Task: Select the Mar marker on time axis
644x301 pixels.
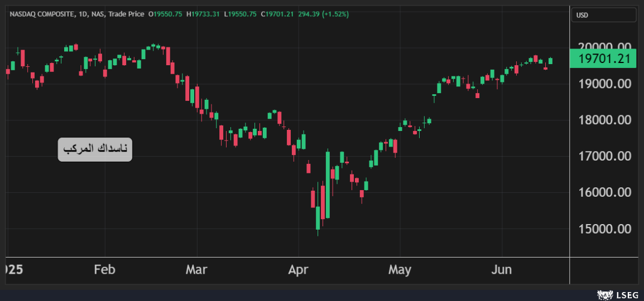Action: tap(196, 270)
